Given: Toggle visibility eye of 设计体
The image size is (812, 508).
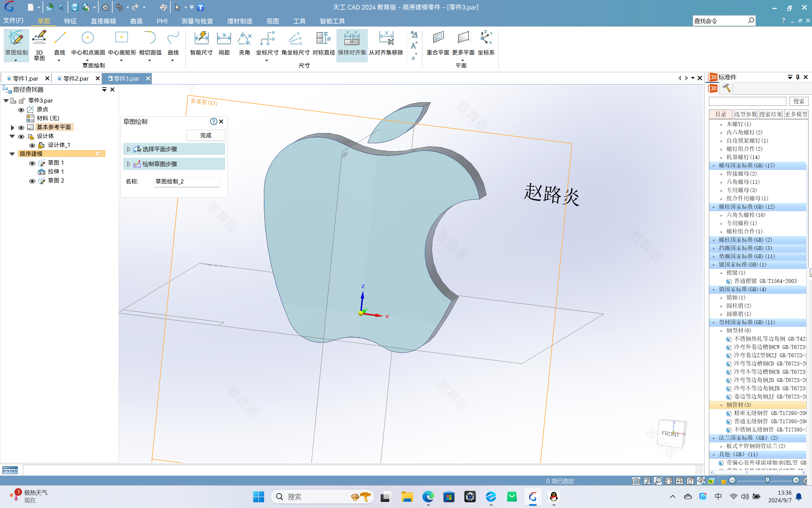Looking at the screenshot, I should 21,137.
